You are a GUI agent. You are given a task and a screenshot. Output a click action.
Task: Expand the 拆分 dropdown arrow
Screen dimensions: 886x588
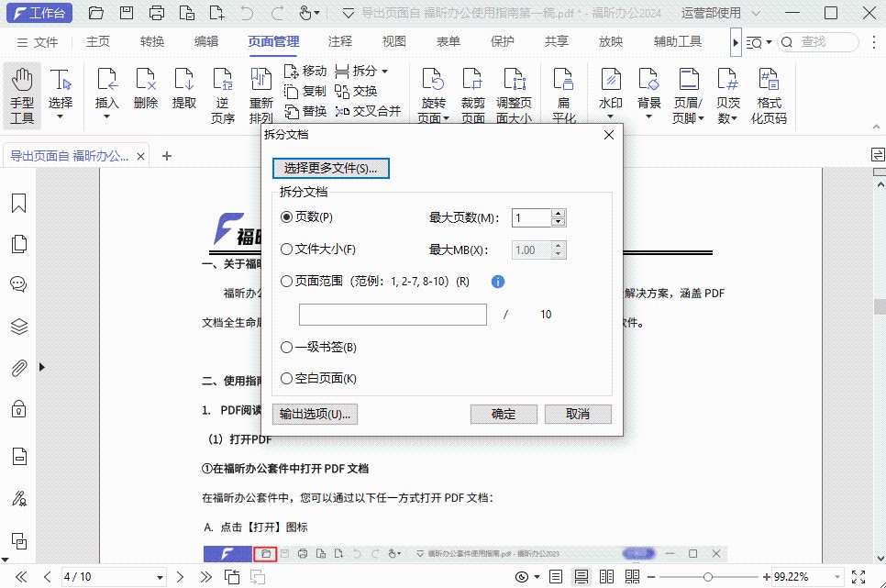385,72
